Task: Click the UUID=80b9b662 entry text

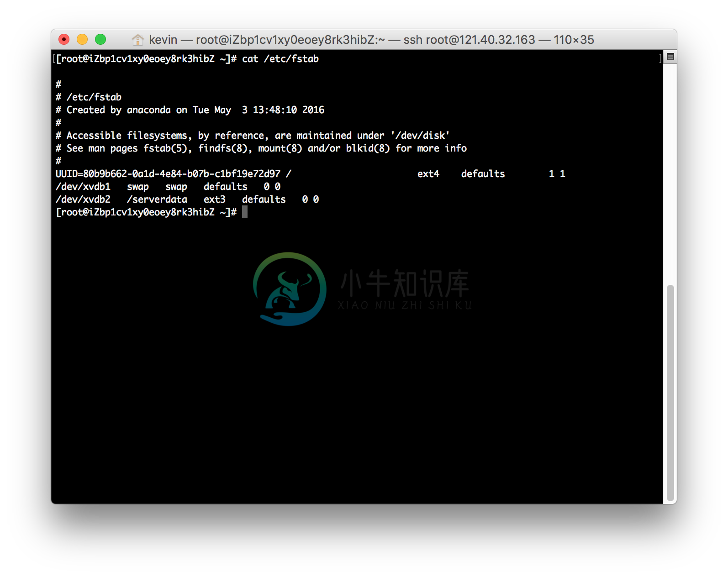Action: pyautogui.click(x=168, y=174)
